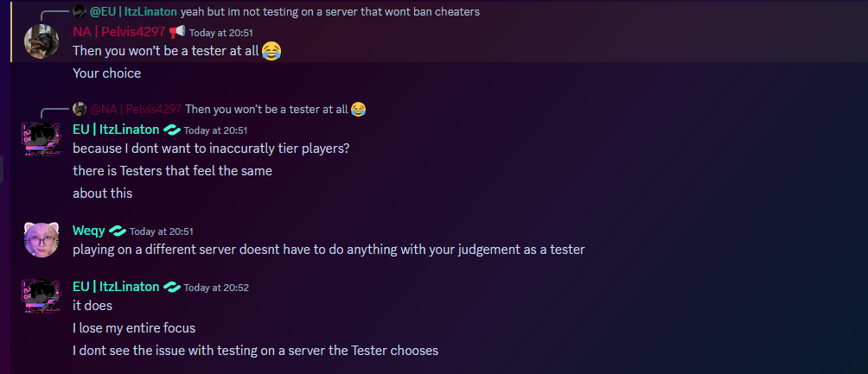Click the NA | Pelvis4297 username header
This screenshot has width=868, height=374.
pyautogui.click(x=118, y=32)
